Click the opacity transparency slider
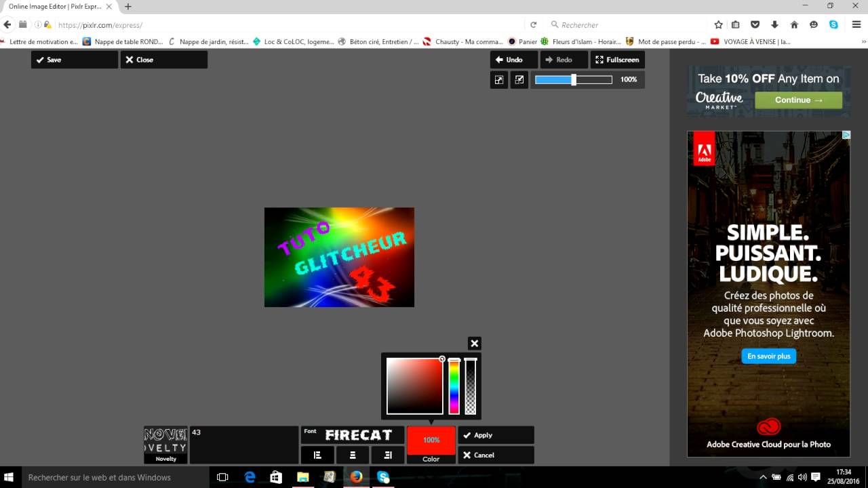The image size is (868, 488). pyautogui.click(x=471, y=386)
